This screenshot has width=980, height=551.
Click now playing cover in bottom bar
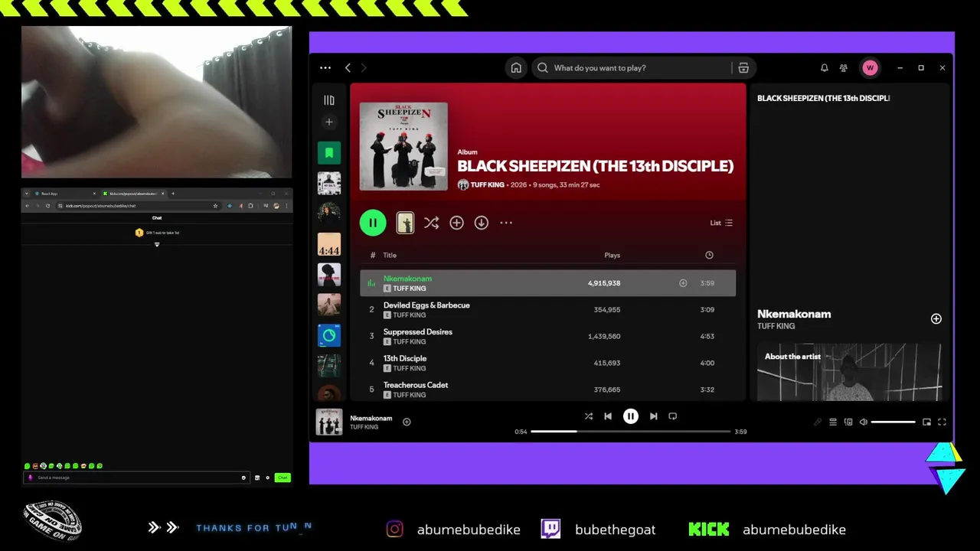pyautogui.click(x=329, y=422)
